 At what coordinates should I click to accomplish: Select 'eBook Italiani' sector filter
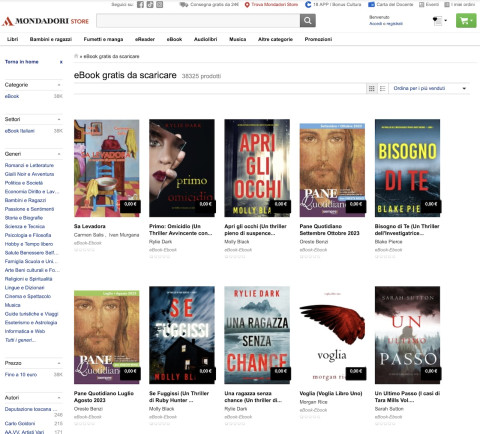(20, 131)
